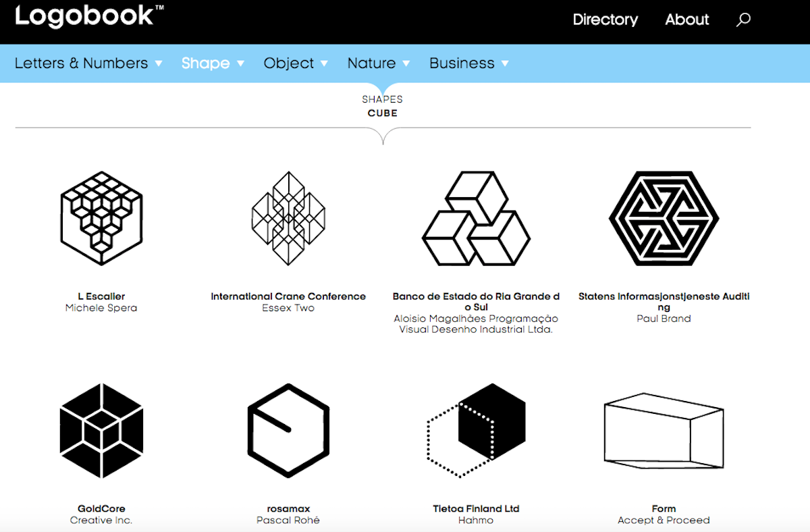Expand the Business dropdown arrow
Viewport: 810px width, 532px height.
pyautogui.click(x=505, y=63)
